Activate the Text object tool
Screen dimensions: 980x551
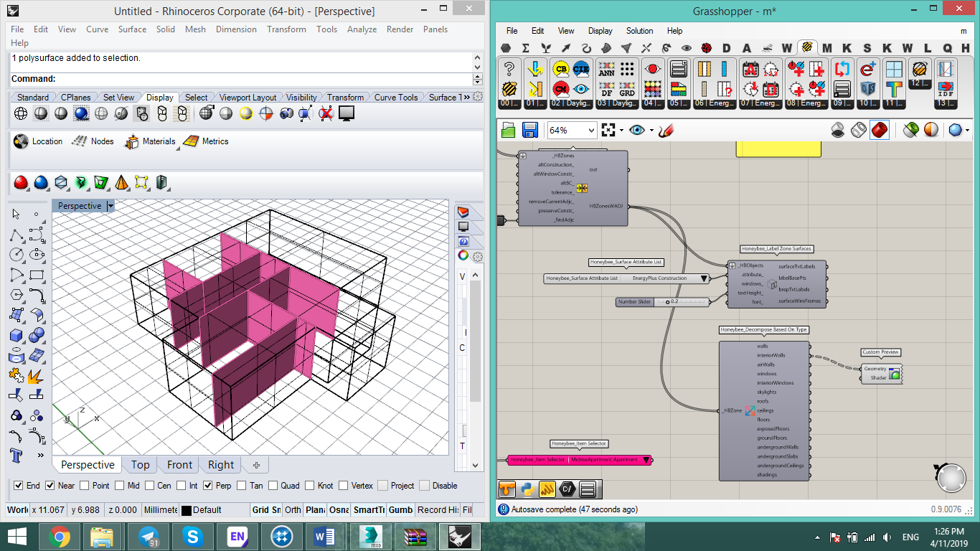pos(17,455)
